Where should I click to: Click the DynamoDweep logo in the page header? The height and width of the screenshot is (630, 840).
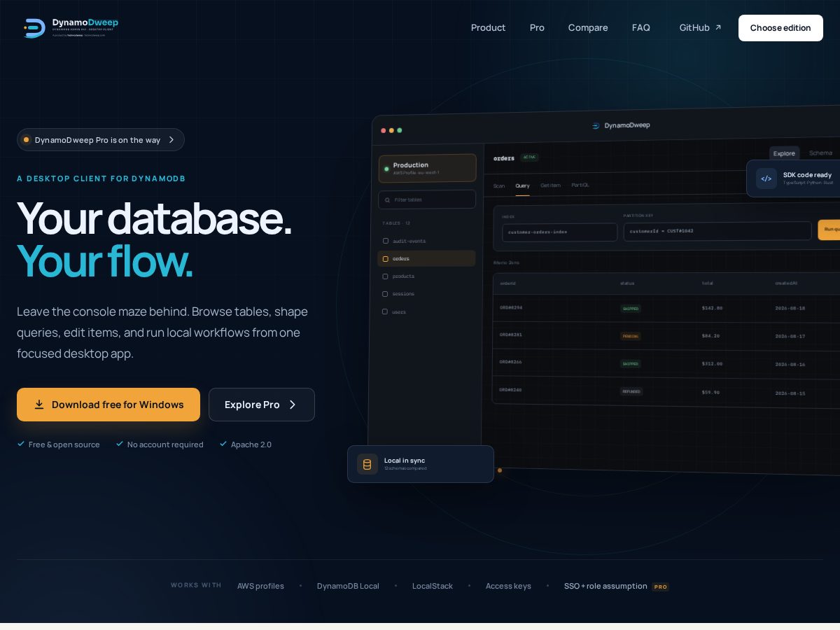coord(71,27)
